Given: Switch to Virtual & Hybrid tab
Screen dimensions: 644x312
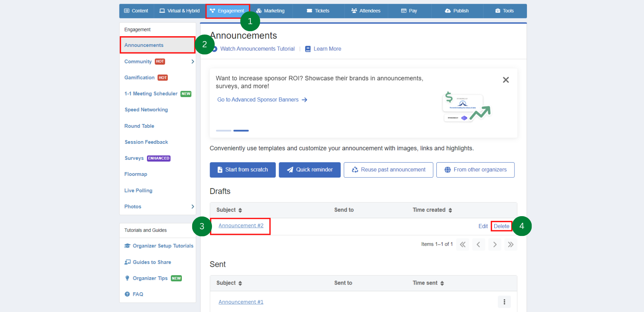Looking at the screenshot, I should pyautogui.click(x=179, y=11).
